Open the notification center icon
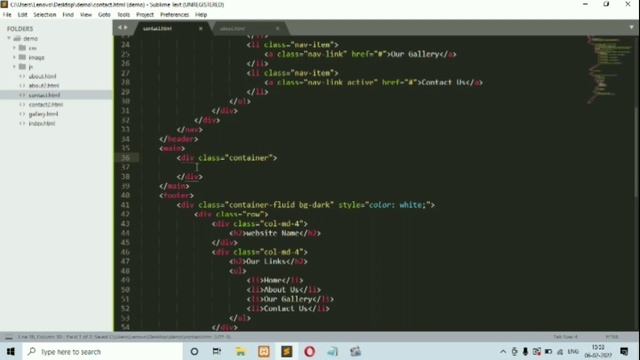 pyautogui.click(x=624, y=351)
